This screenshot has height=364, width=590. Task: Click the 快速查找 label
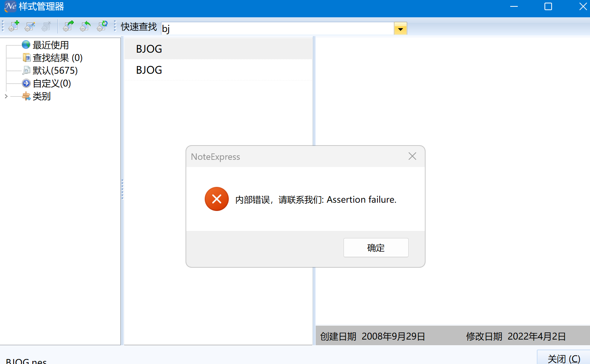pos(139,27)
